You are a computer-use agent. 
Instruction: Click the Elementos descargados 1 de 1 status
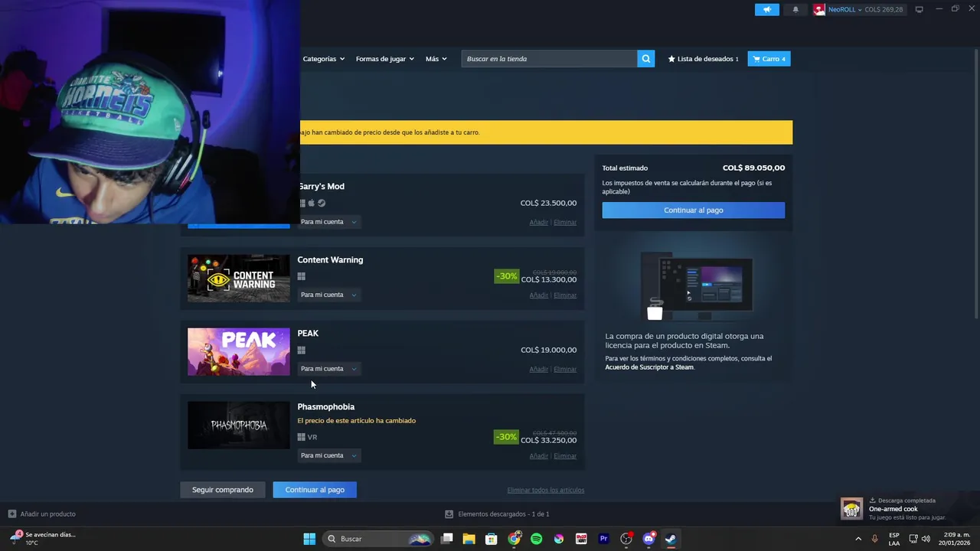tap(497, 514)
